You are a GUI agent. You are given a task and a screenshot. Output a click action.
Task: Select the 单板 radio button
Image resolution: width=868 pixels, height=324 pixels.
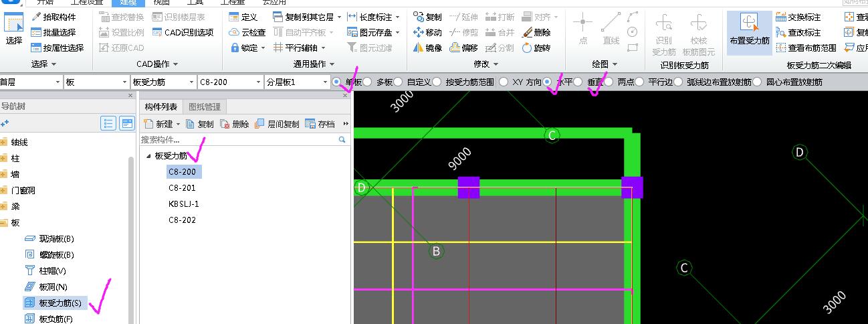(336, 82)
